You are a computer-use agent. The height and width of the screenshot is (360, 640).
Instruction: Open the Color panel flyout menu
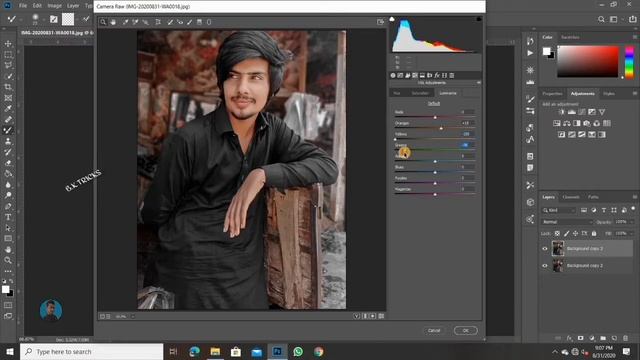pos(635,37)
